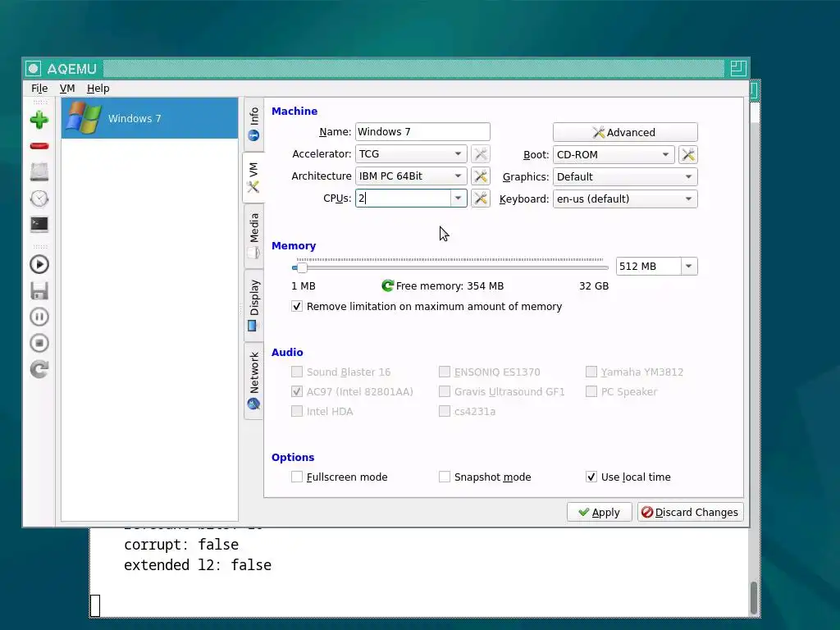Click the red minus Delete VM icon
The image size is (840, 630).
(39, 146)
